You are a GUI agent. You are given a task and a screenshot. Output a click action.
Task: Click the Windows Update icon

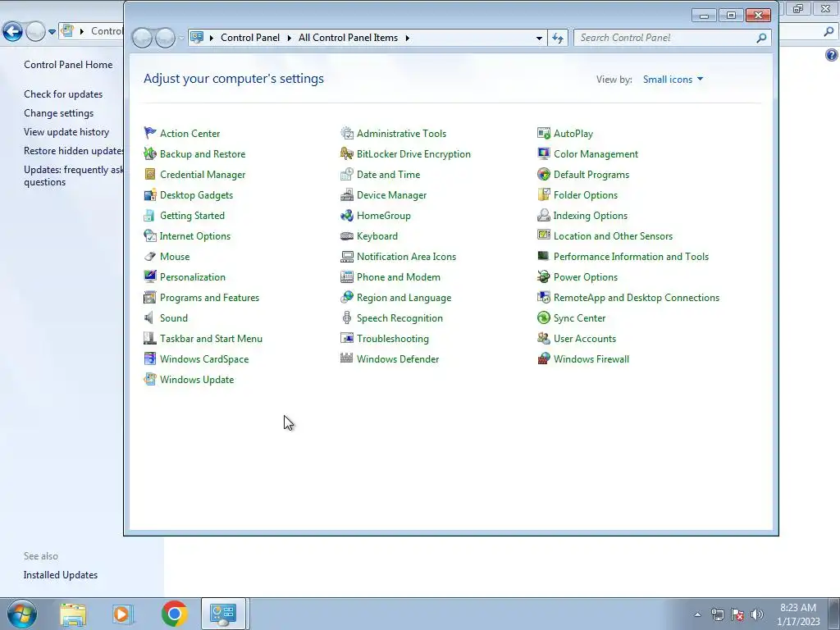point(150,379)
